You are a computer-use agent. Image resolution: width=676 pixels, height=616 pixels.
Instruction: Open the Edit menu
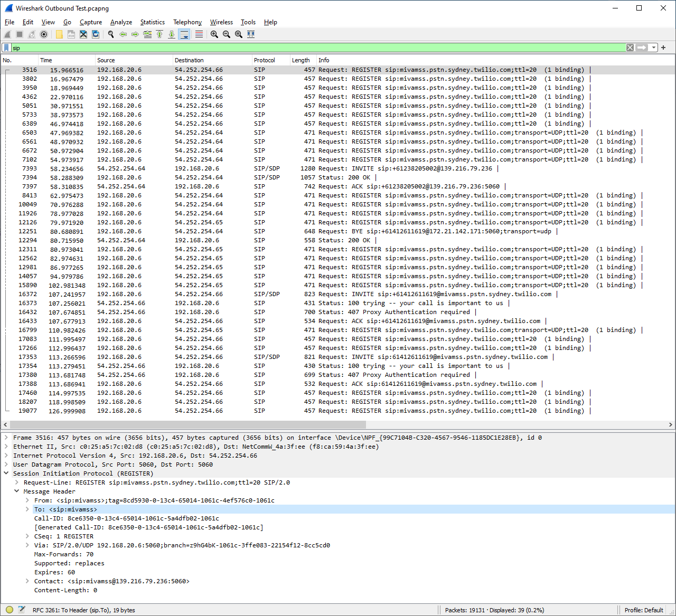(x=28, y=22)
